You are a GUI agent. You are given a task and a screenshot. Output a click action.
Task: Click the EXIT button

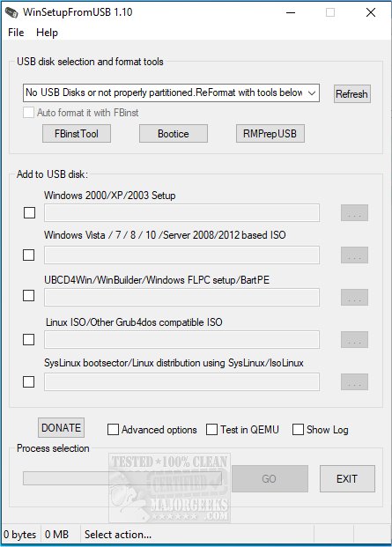coord(347,478)
